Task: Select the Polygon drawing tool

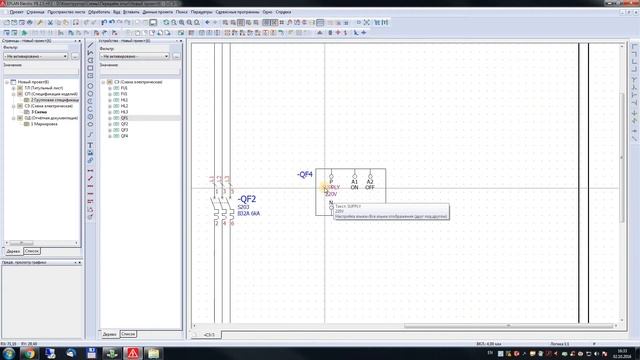Action: pyautogui.click(x=91, y=60)
